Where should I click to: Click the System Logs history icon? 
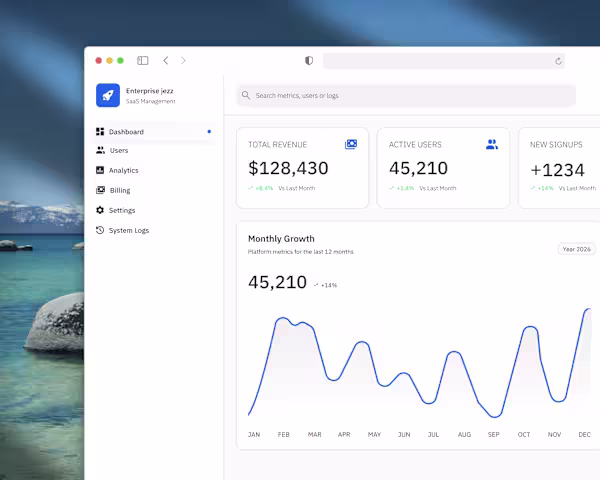(x=100, y=230)
